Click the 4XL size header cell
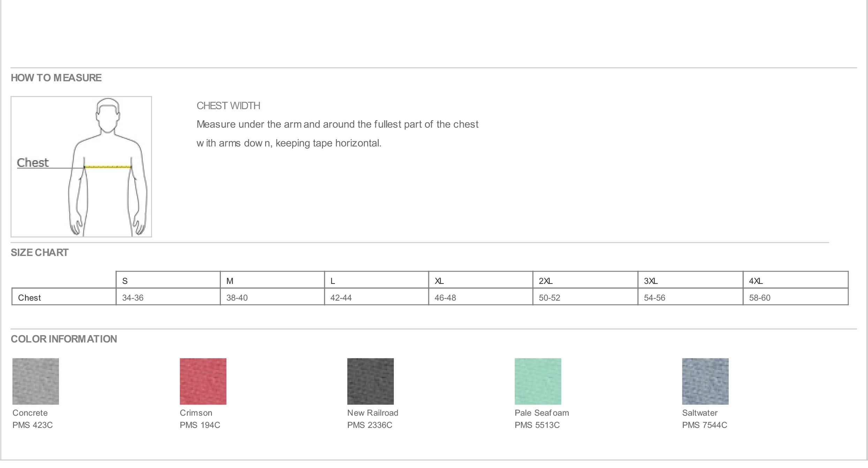This screenshot has width=868, height=468. (x=795, y=280)
